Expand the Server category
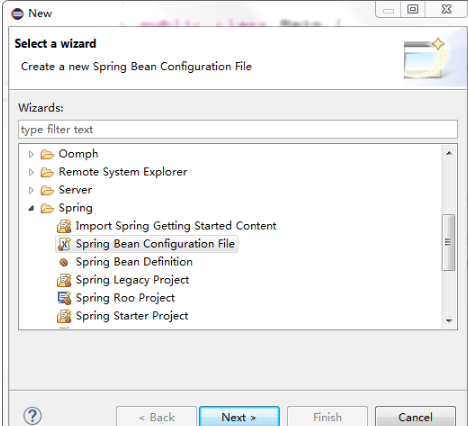This screenshot has width=468, height=426. click(31, 190)
